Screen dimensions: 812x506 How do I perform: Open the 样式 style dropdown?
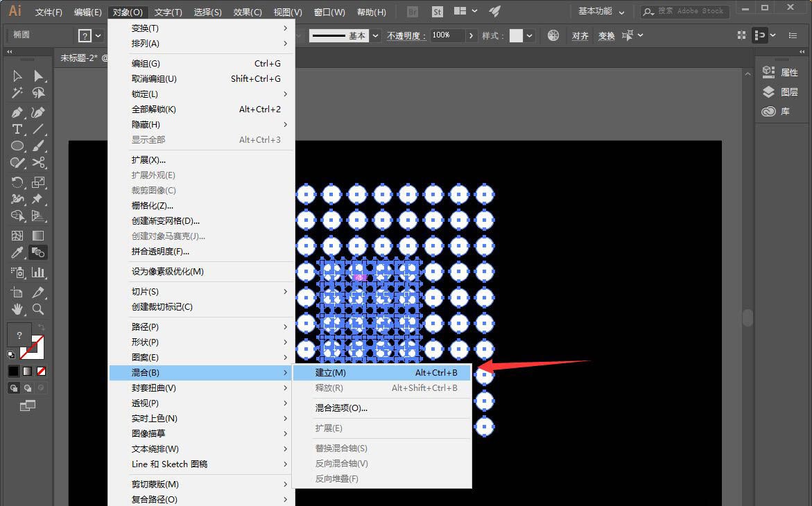click(x=530, y=35)
